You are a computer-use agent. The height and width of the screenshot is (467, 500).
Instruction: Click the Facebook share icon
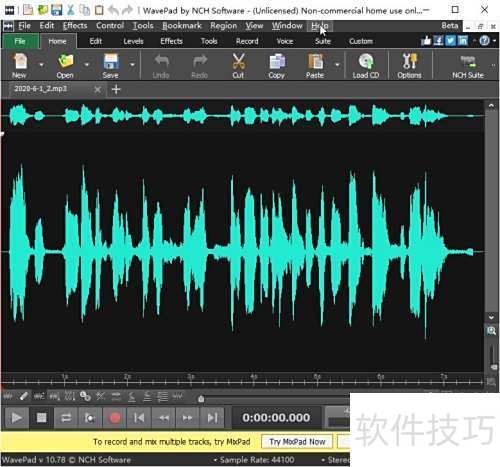[438, 41]
